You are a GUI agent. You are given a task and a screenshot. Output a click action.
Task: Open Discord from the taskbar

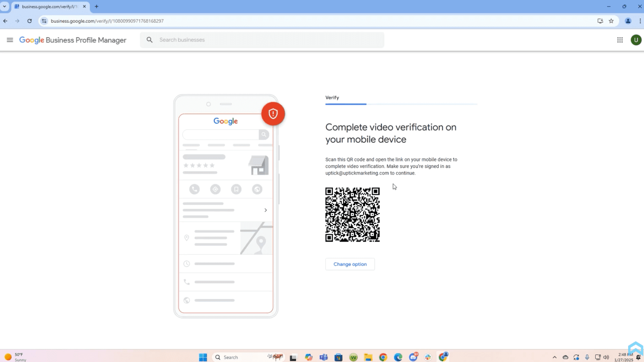coord(413,357)
